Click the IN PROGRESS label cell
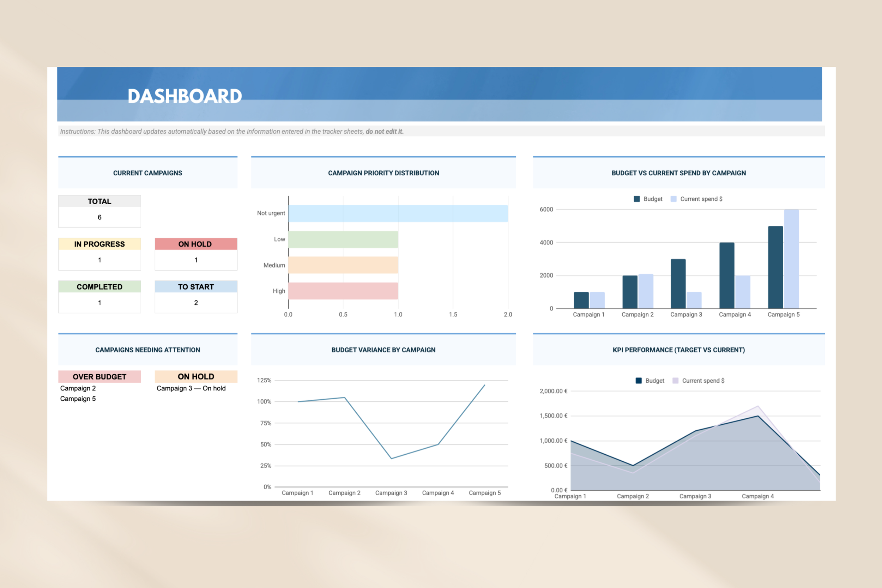Image resolution: width=882 pixels, height=588 pixels. point(99,244)
